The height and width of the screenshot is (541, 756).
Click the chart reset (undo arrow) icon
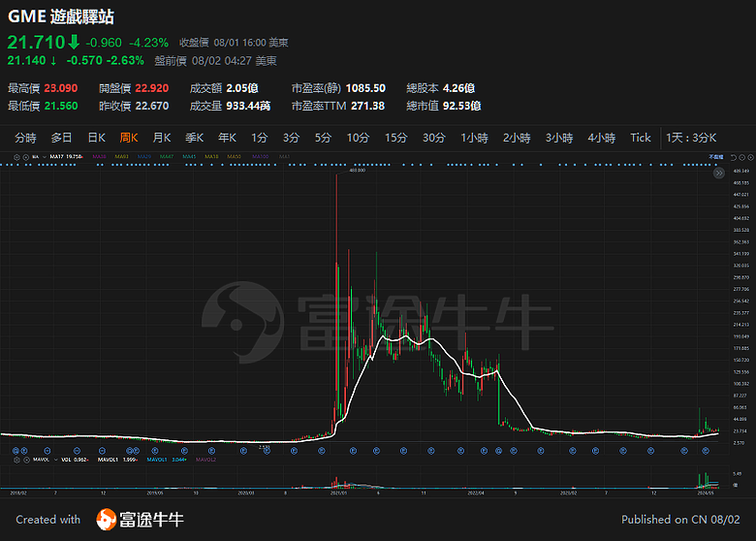coord(734,157)
